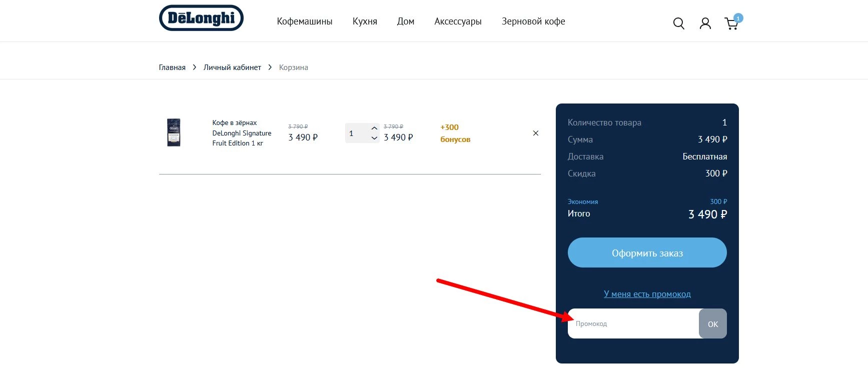Open the Зерновой кофе menu
The image size is (868, 369).
pos(533,21)
